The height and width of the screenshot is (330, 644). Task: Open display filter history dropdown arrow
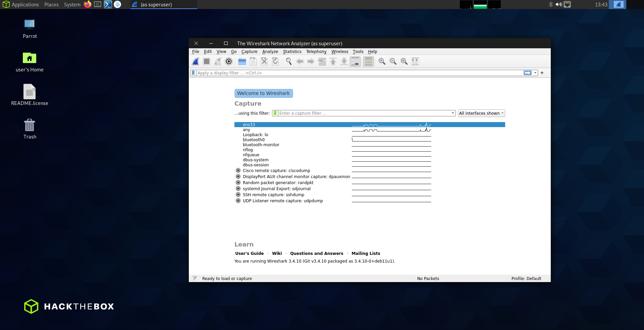(x=535, y=73)
